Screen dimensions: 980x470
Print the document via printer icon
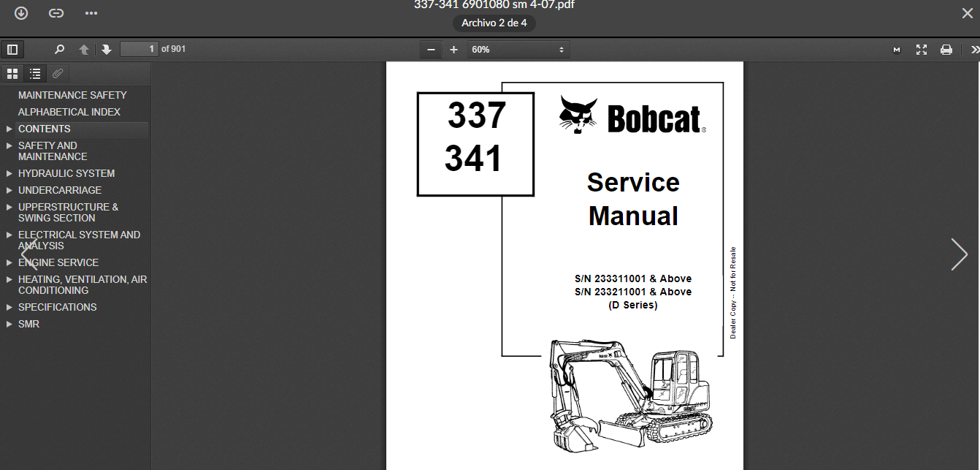[x=946, y=50]
